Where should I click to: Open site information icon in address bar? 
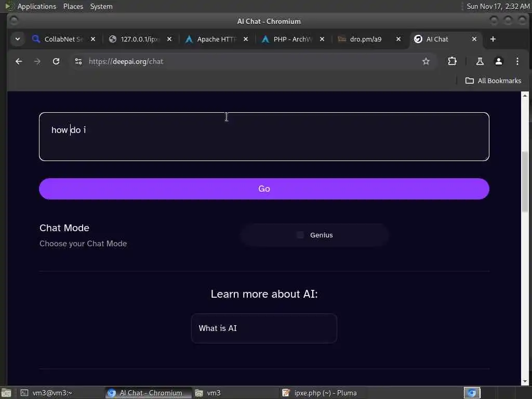78,61
